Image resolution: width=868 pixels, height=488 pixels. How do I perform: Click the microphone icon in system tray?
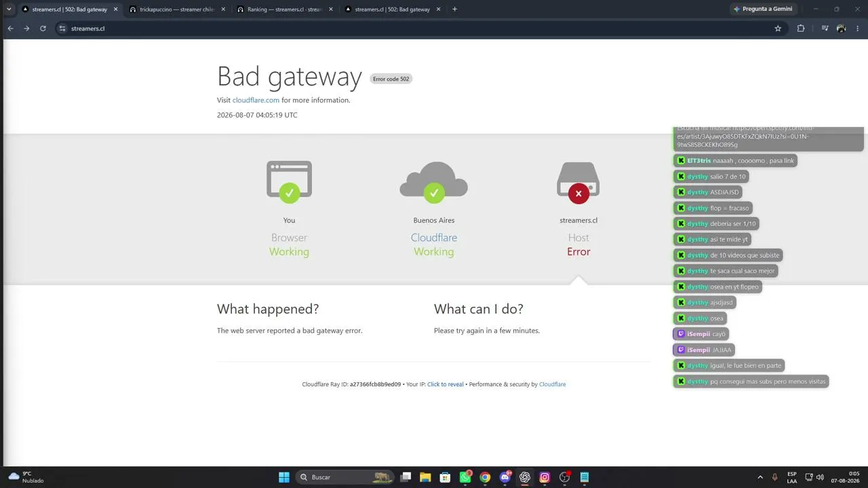774,477
